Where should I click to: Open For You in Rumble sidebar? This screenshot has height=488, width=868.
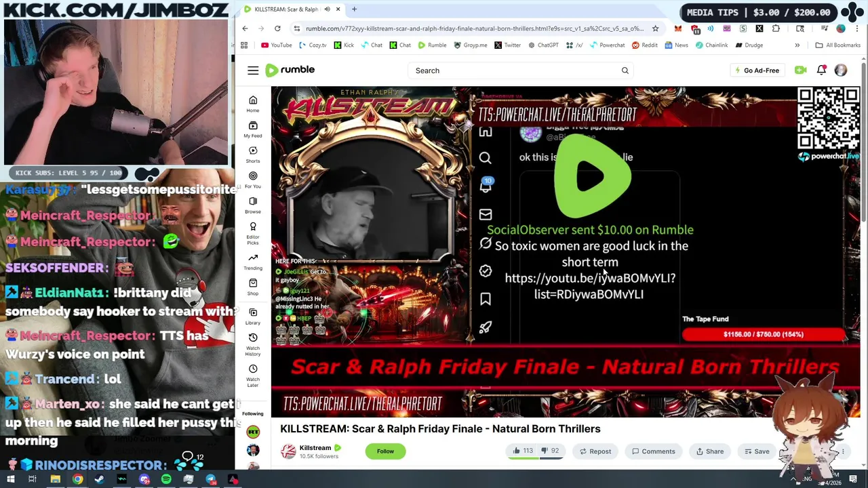pyautogui.click(x=253, y=180)
